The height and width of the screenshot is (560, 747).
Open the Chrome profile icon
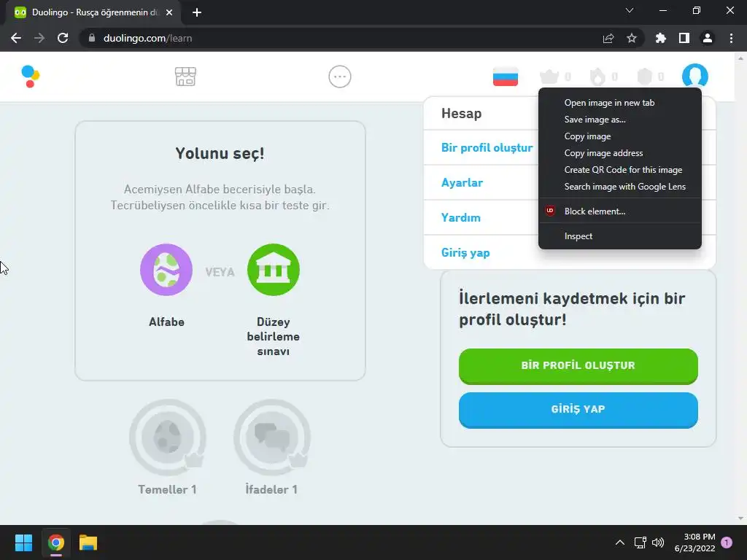(x=708, y=38)
